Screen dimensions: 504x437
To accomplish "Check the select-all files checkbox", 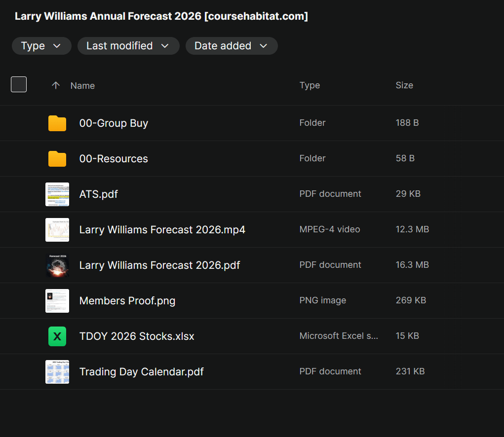I will click(18, 84).
